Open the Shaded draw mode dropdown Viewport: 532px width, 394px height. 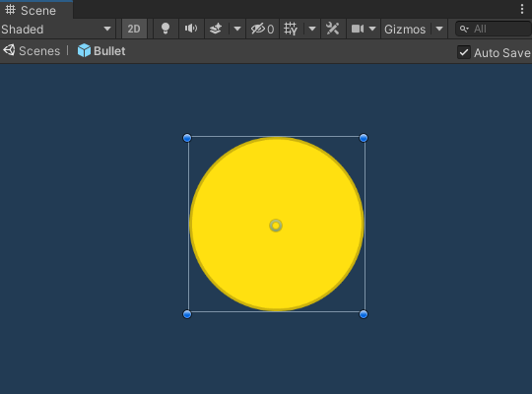coord(57,29)
